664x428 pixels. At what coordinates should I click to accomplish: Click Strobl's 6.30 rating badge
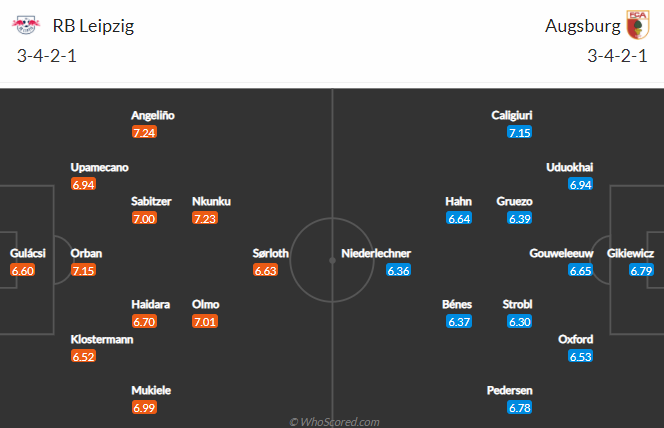[x=520, y=322]
